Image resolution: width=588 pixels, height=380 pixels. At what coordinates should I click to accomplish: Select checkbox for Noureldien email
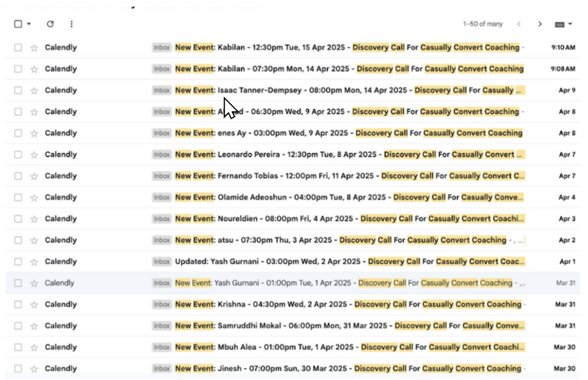point(18,218)
